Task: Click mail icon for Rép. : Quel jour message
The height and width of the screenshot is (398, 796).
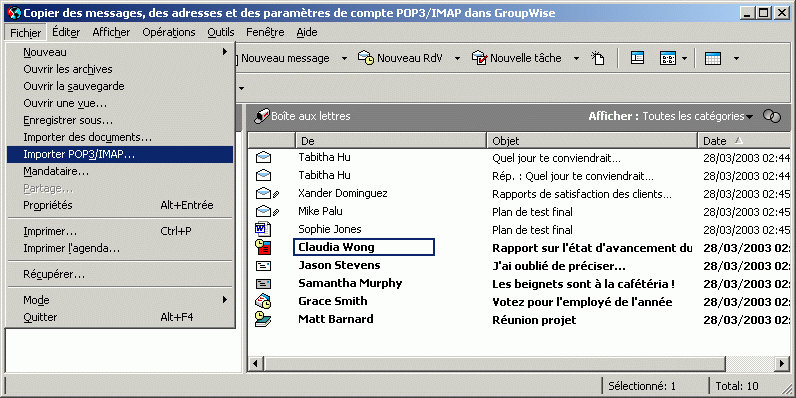Action: coord(263,176)
